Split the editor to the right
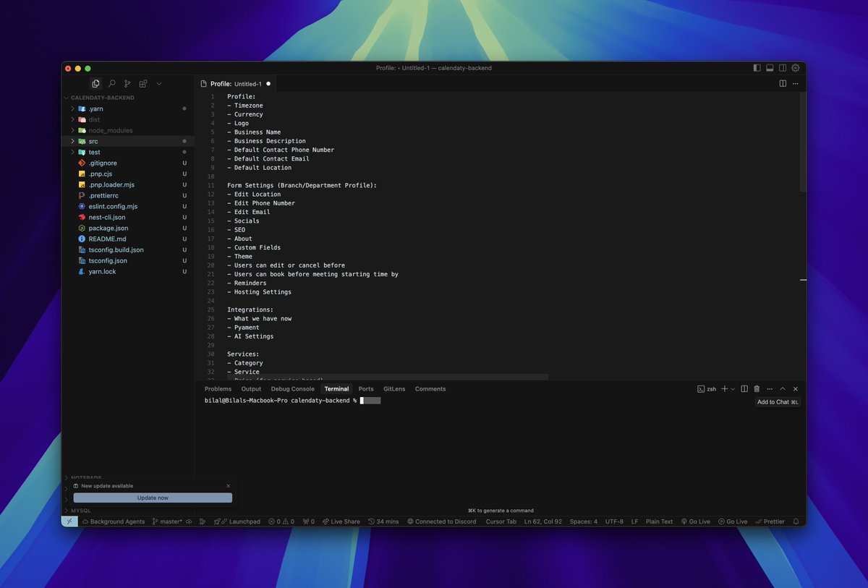The width and height of the screenshot is (868, 588). point(783,84)
